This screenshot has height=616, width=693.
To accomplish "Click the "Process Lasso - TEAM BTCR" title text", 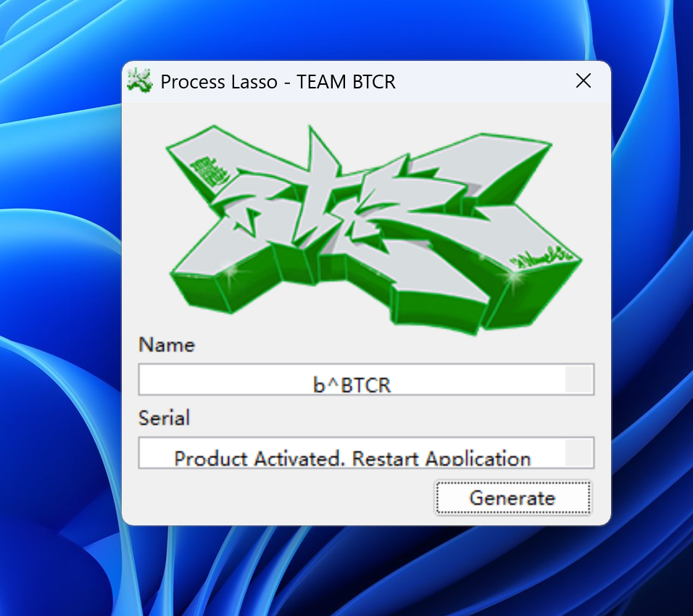I will coord(278,82).
